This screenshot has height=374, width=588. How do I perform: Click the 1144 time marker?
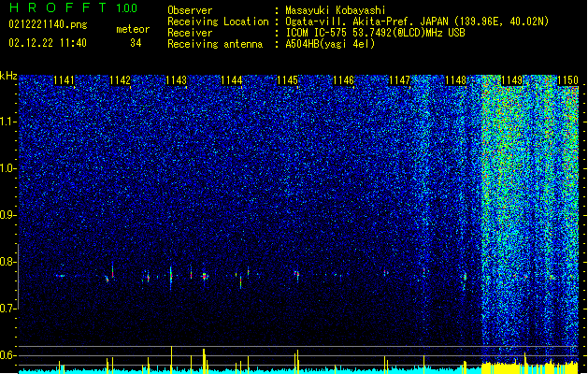tap(232, 80)
